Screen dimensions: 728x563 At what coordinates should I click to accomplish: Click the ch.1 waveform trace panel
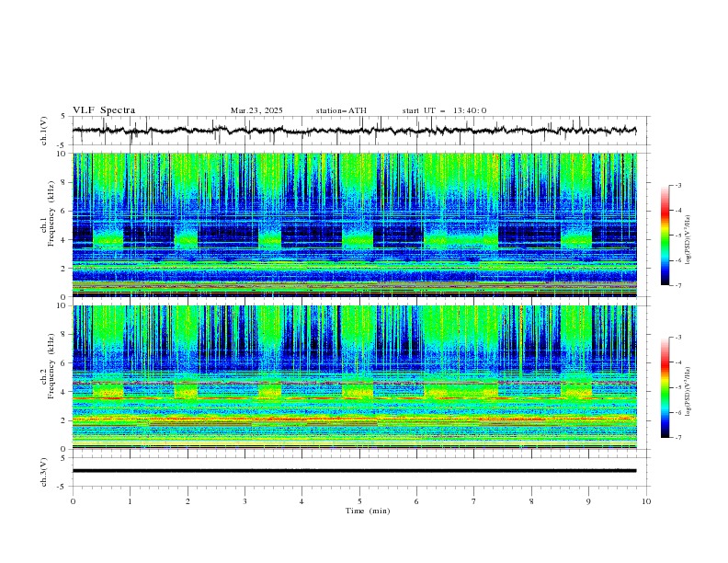click(x=360, y=131)
